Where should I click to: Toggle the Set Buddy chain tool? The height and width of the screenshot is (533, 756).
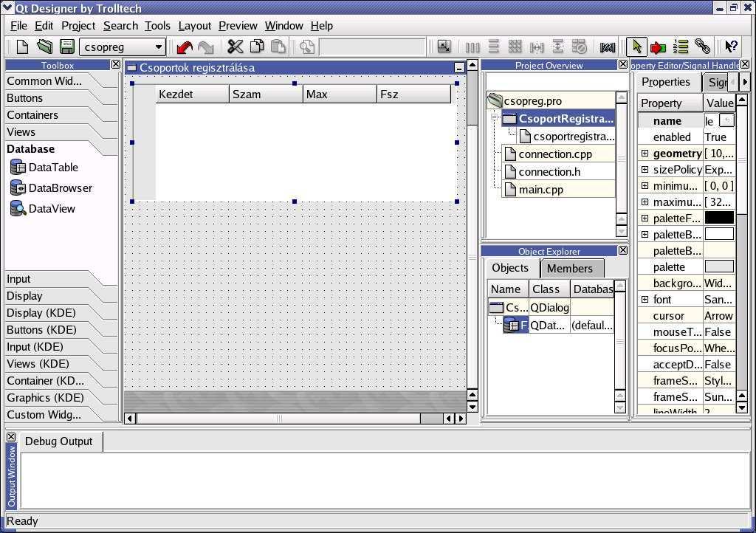(703, 47)
